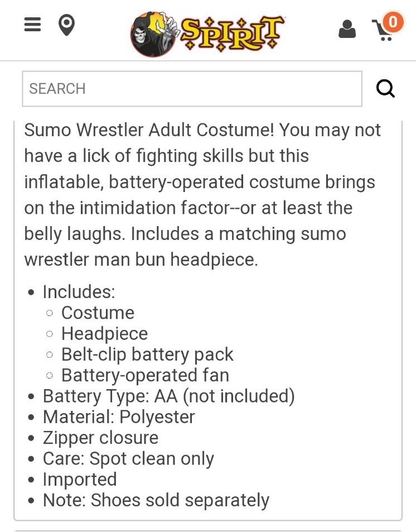Open the hamburger navigation menu
This screenshot has width=416, height=532.
[x=32, y=25]
